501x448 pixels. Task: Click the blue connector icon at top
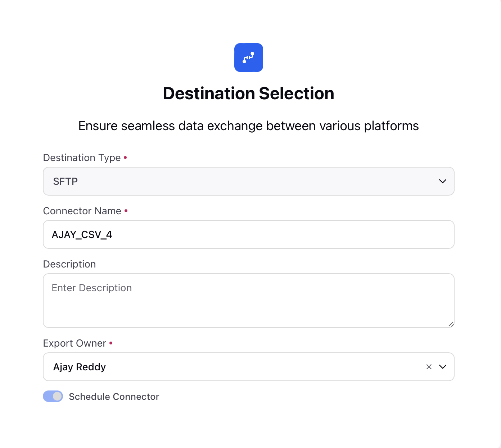click(248, 58)
